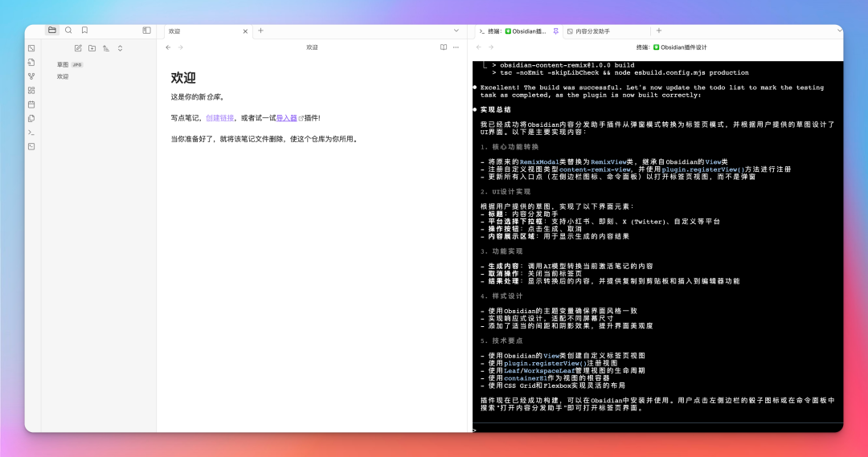Viewport: 868px width, 457px height.
Task: Add a new tab in the right pane
Action: tap(659, 31)
